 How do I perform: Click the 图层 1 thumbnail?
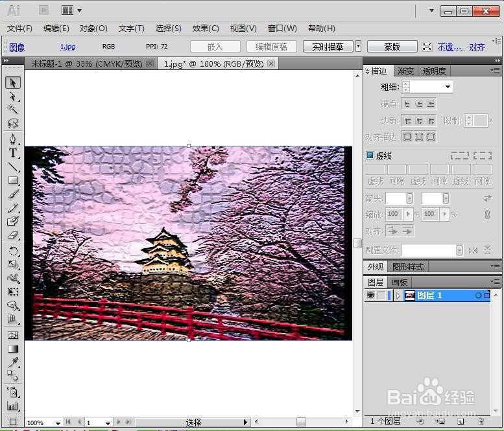pyautogui.click(x=409, y=295)
